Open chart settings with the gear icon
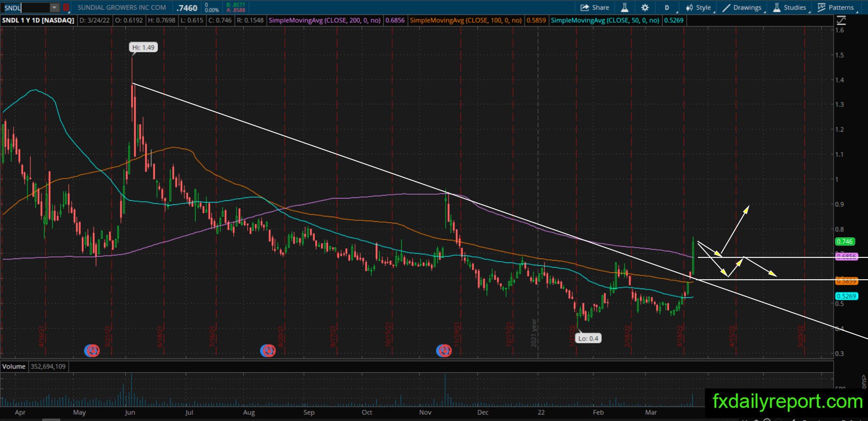 pyautogui.click(x=645, y=7)
